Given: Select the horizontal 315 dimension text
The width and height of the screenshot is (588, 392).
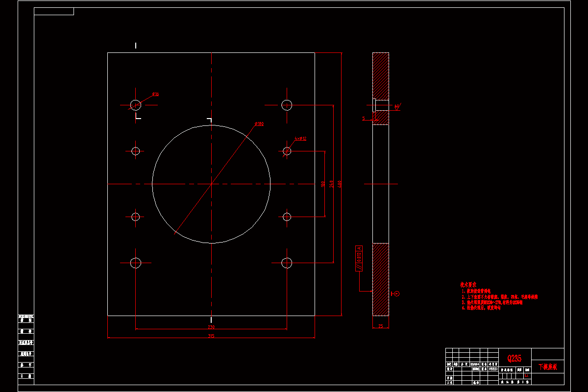Looking at the screenshot, I should [211, 336].
